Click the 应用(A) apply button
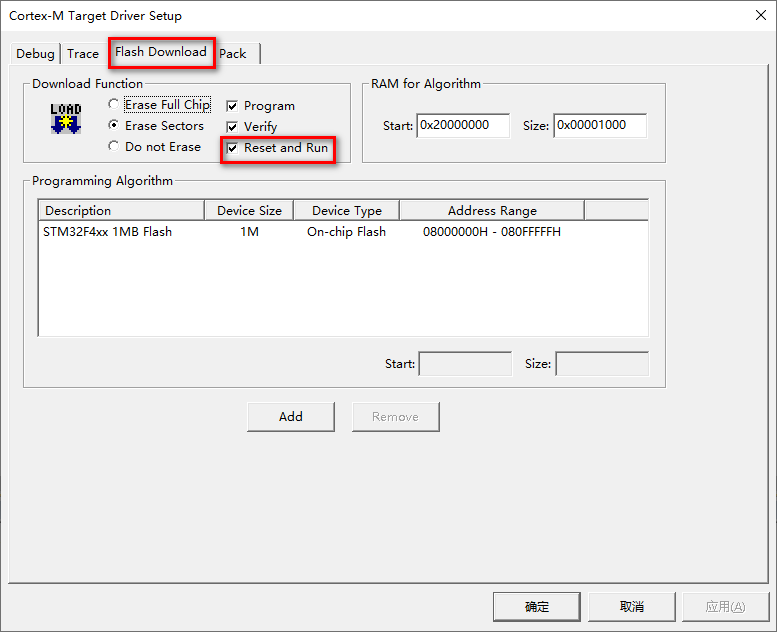Screen dimensions: 777x632 tap(725, 607)
